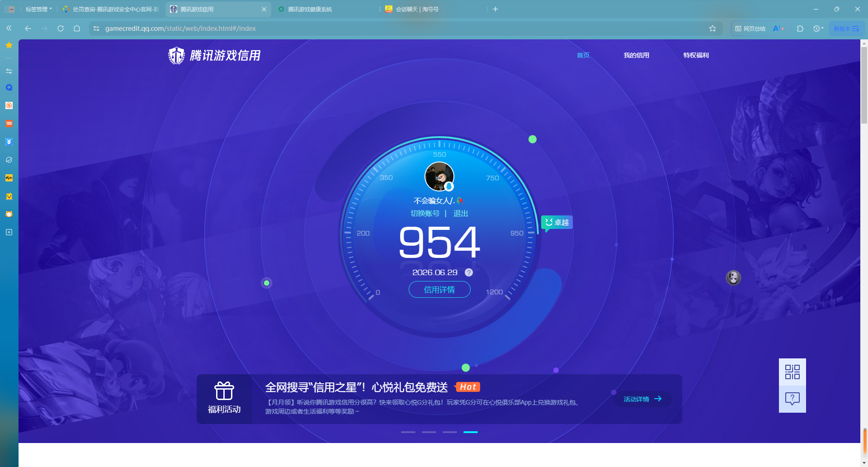Select the fourth banner carousel indicator
868x467 pixels.
[471, 432]
